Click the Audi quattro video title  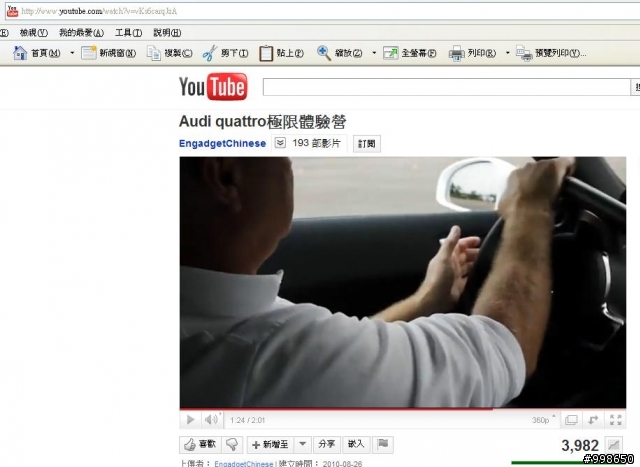[x=263, y=122]
